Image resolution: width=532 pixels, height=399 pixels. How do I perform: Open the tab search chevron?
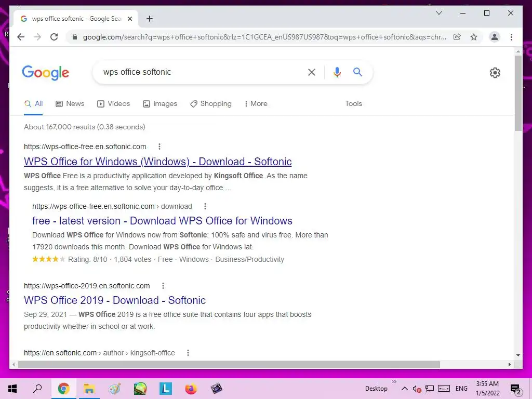coord(438,13)
